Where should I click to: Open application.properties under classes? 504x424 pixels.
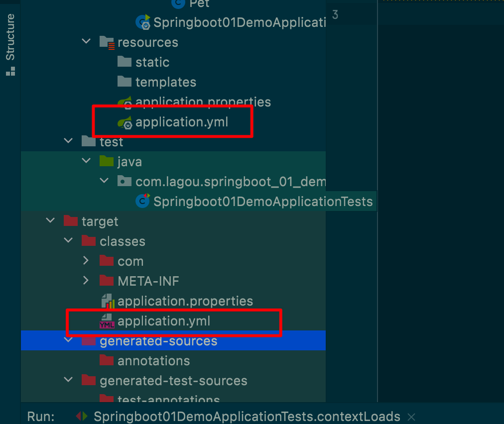(x=185, y=301)
